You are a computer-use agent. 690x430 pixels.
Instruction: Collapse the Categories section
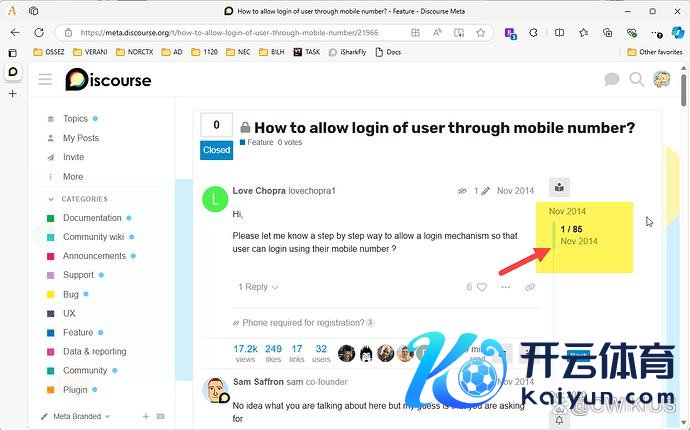(84, 199)
